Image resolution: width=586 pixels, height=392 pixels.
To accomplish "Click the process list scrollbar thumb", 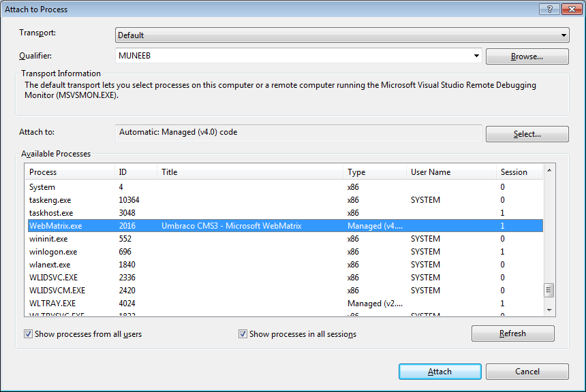I will [x=549, y=290].
